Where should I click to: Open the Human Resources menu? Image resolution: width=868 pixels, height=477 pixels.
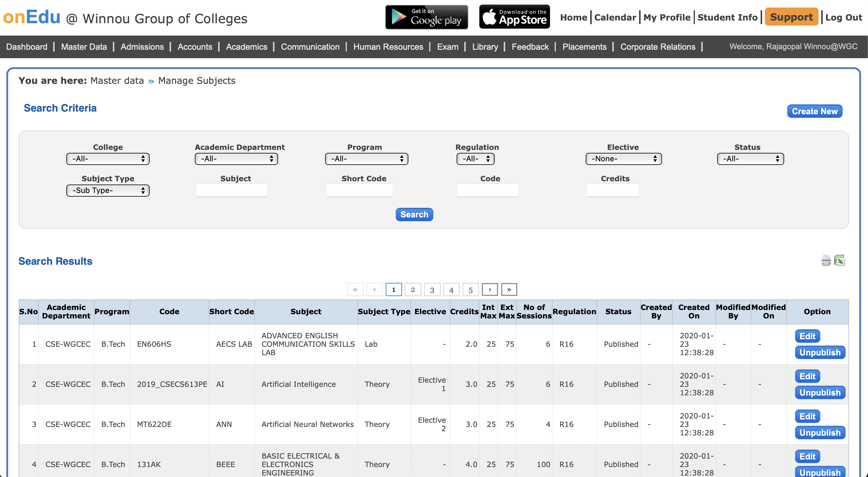pos(388,47)
